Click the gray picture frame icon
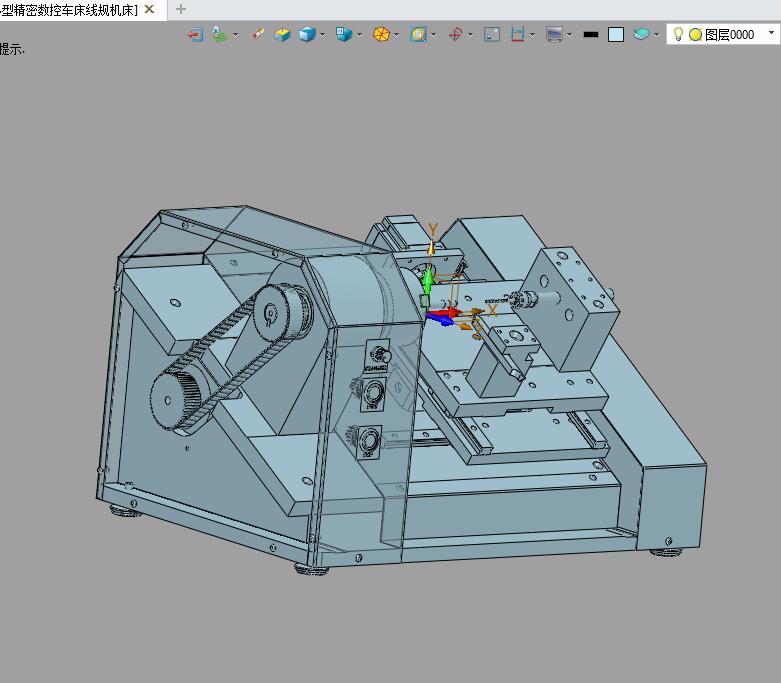The image size is (781, 683). click(492, 34)
